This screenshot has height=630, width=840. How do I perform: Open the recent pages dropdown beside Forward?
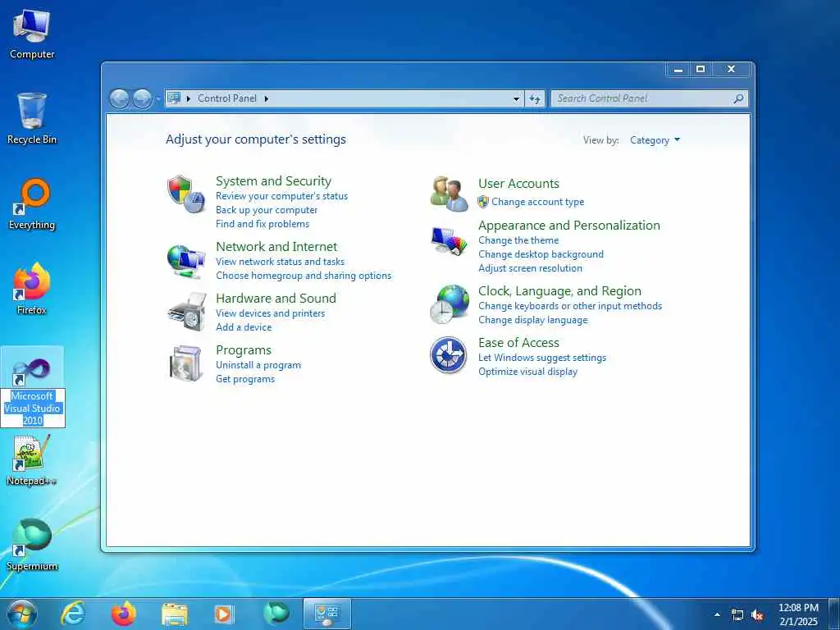pos(157,99)
